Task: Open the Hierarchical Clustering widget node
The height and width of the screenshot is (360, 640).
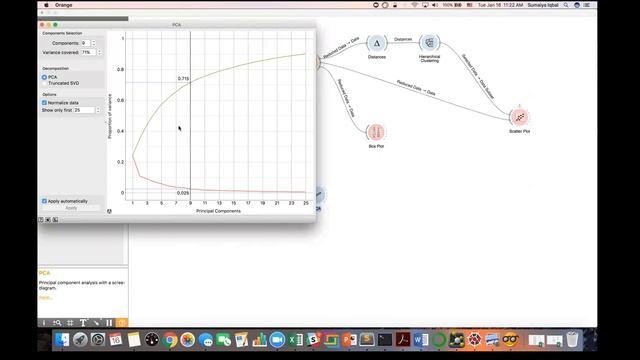Action: click(429, 42)
